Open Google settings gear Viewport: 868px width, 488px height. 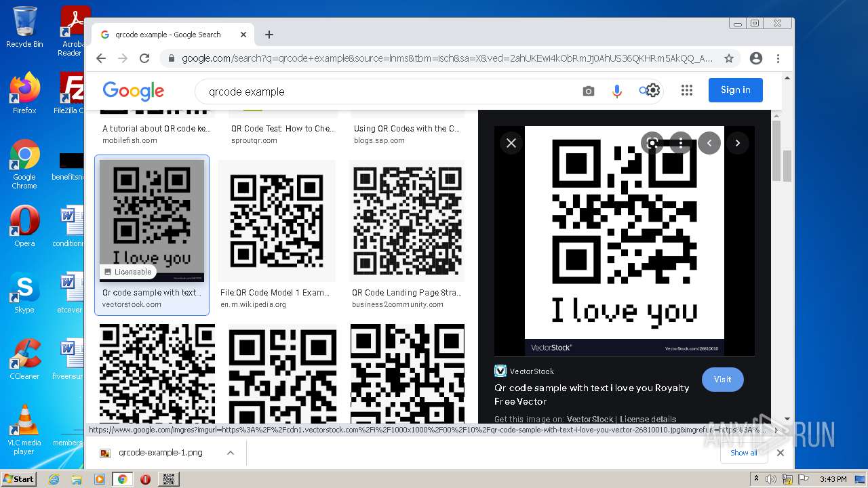tap(652, 90)
